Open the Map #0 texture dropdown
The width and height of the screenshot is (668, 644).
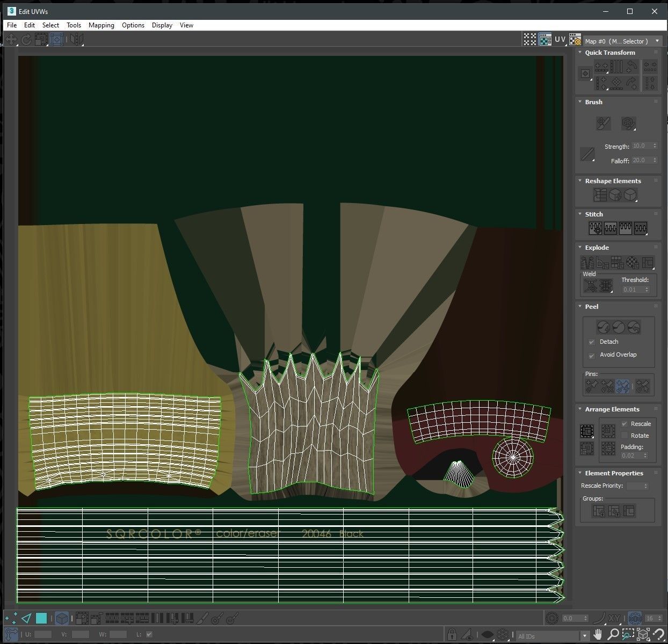click(x=623, y=41)
